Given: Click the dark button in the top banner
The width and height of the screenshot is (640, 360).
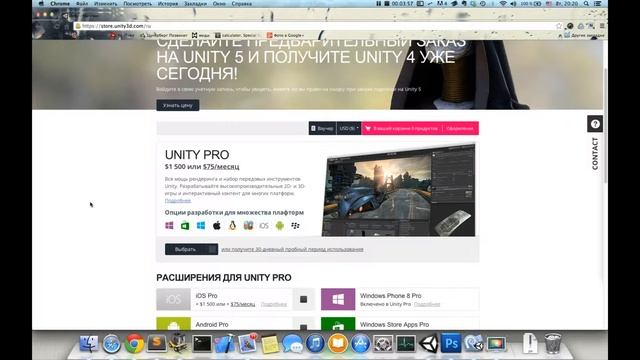Looking at the screenshot, I should coord(178,105).
